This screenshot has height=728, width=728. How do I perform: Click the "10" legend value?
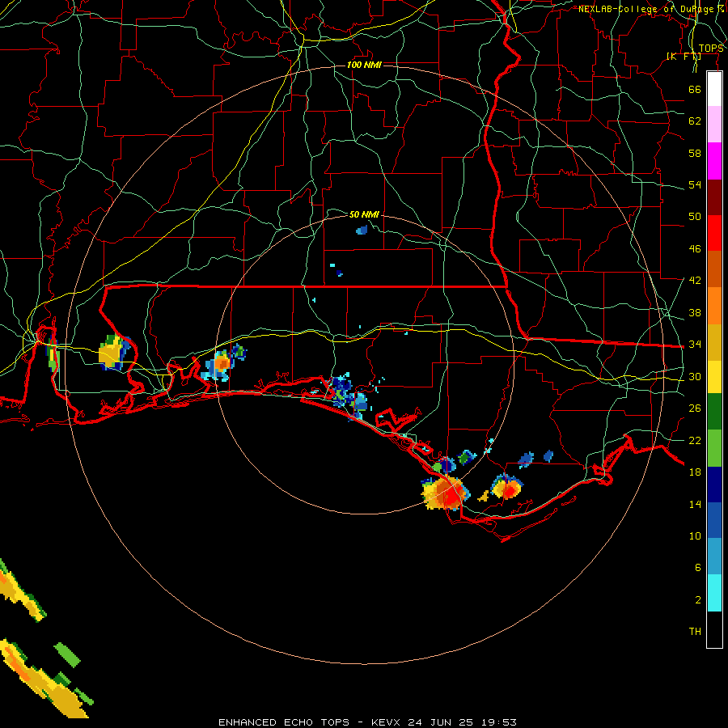pos(695,536)
